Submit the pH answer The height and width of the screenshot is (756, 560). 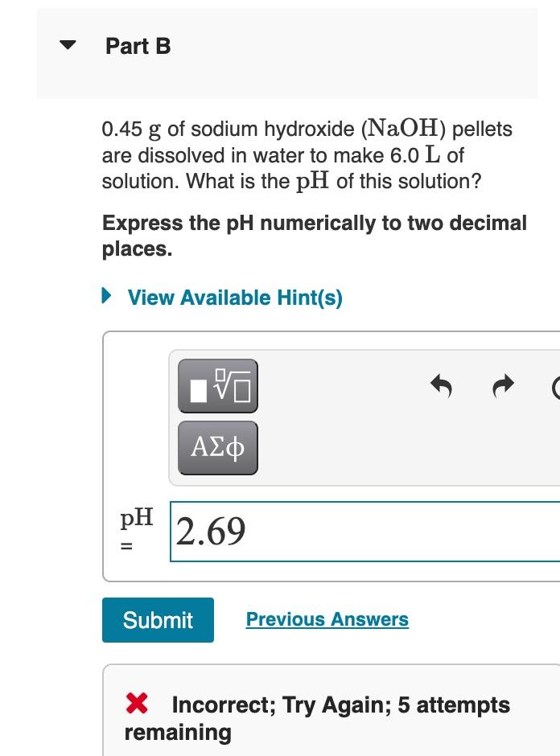pyautogui.click(x=158, y=619)
